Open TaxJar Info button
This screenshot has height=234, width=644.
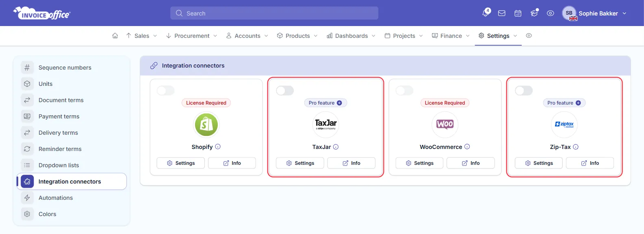click(351, 163)
